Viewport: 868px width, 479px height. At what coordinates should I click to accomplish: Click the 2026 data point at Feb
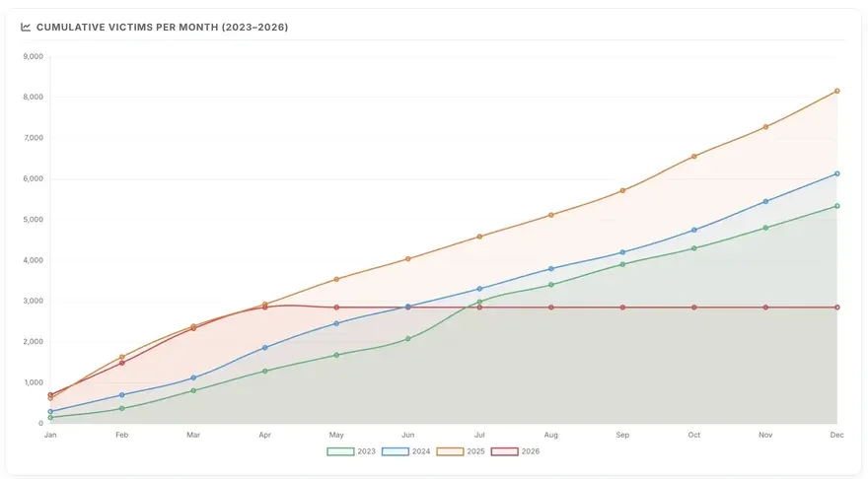121,363
